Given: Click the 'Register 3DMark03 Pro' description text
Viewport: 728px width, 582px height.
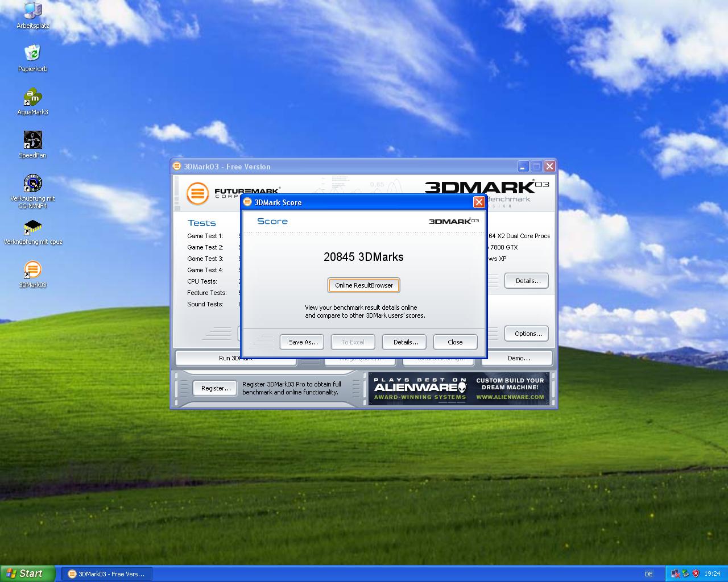Looking at the screenshot, I should tap(292, 388).
